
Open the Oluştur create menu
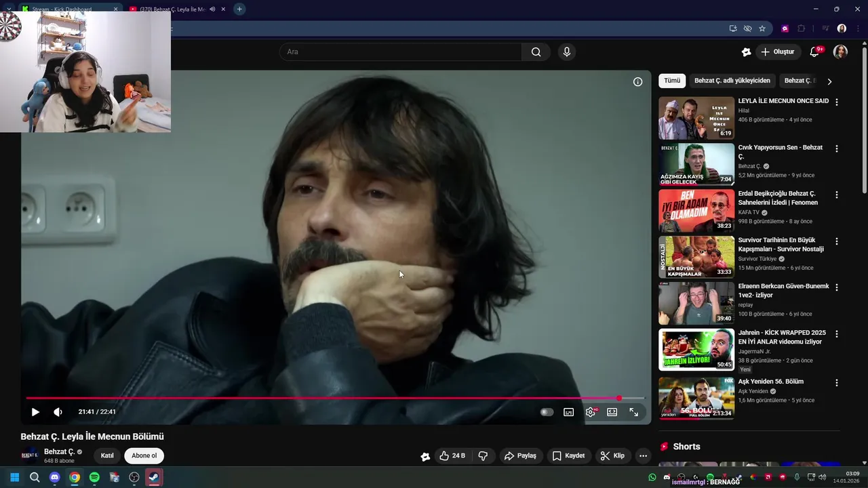pyautogui.click(x=777, y=52)
